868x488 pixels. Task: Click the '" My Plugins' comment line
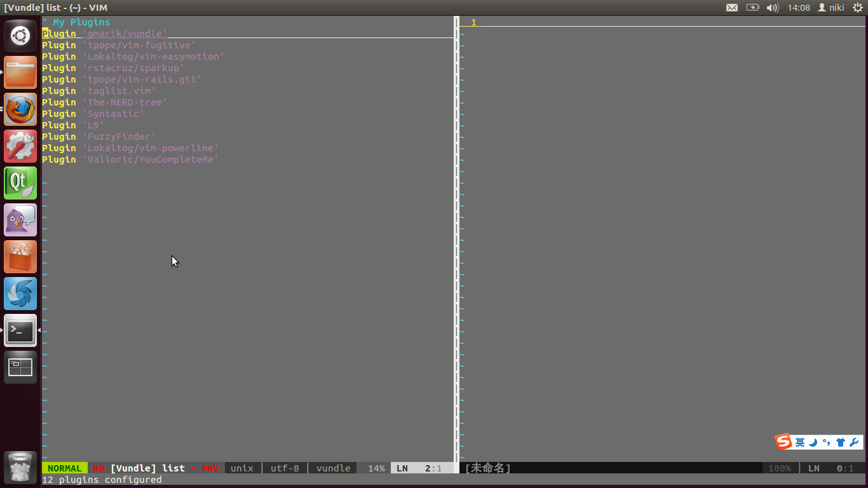pyautogui.click(x=76, y=22)
